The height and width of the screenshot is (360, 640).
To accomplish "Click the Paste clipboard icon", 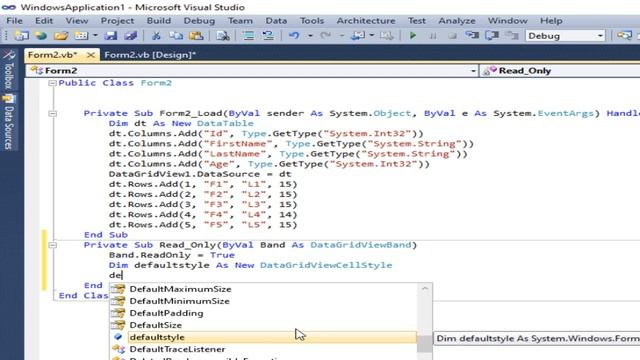I will coord(196,36).
